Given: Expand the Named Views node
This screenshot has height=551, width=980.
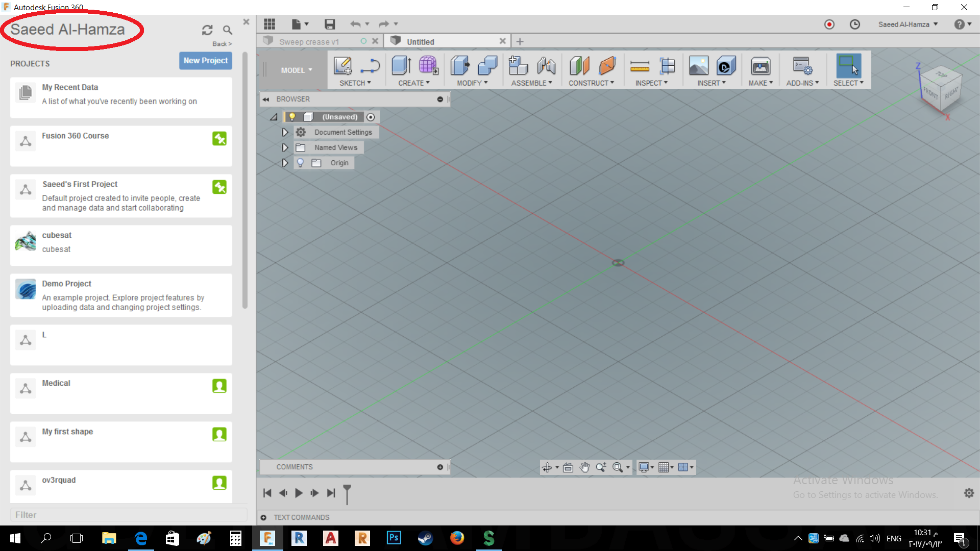Looking at the screenshot, I should tap(285, 147).
